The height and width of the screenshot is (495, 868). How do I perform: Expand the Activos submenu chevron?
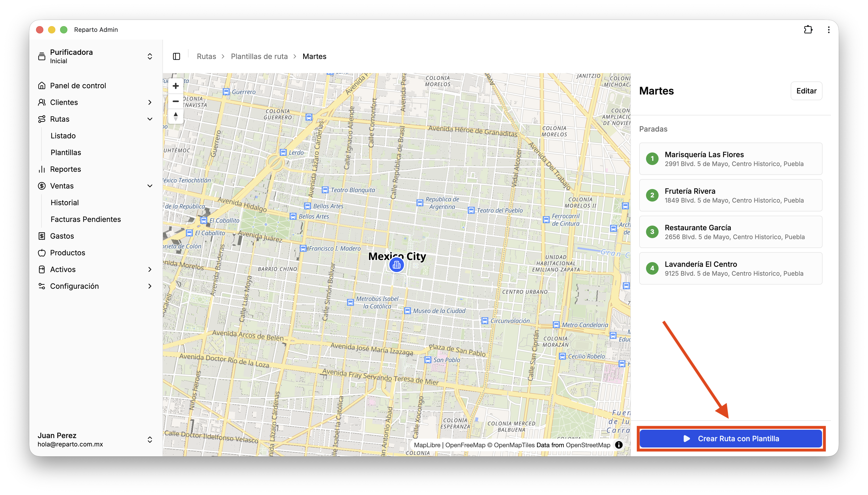(x=150, y=270)
